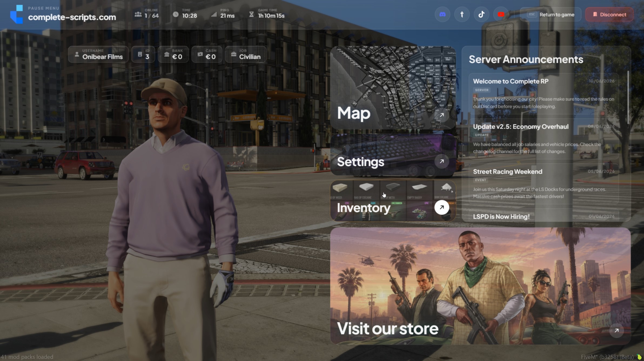
Task: Click the door icon on Disconnect
Action: pyautogui.click(x=595, y=14)
